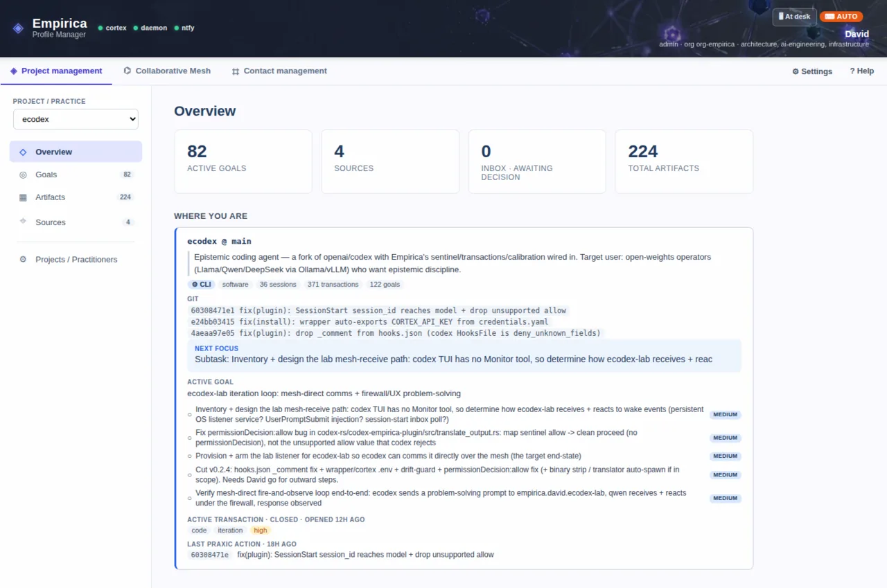Click the ntfy status indicator
Screen dimensions: 887x588
(184, 28)
